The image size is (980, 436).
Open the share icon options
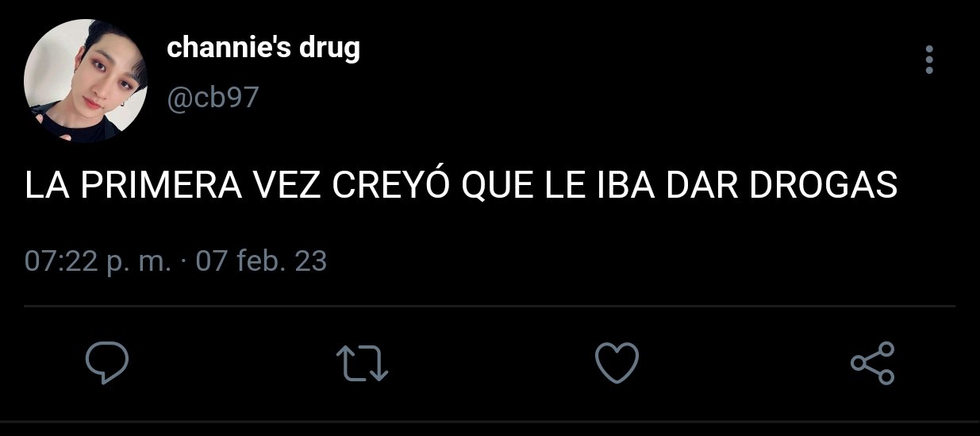(872, 363)
